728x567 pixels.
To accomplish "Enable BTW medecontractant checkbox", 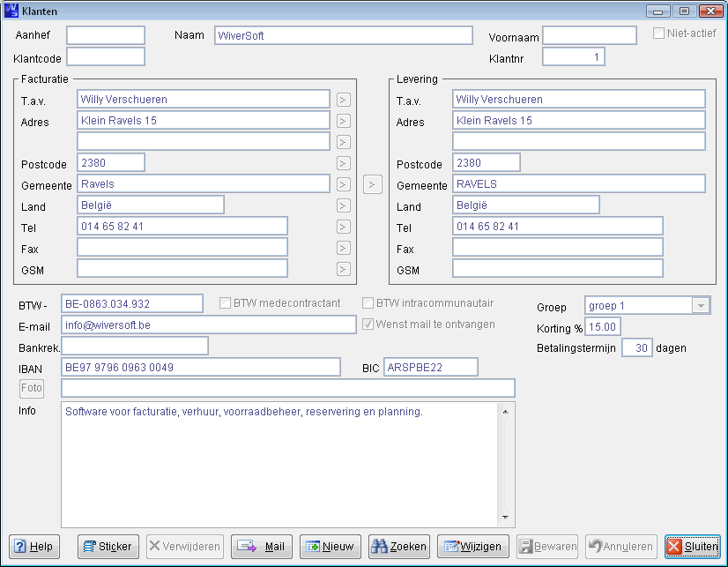I will (226, 303).
